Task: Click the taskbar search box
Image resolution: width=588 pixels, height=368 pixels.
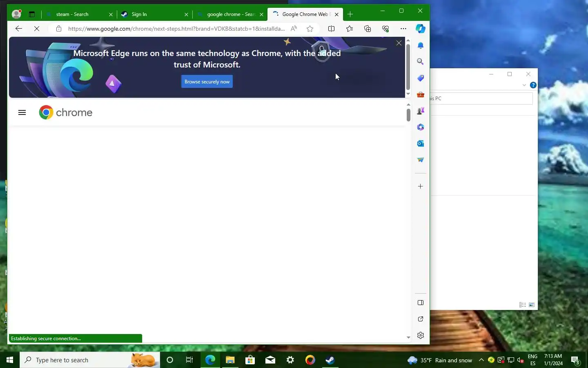Action: point(90,360)
